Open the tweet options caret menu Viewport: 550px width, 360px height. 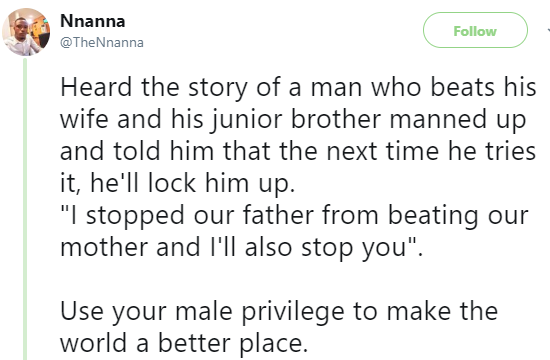(x=548, y=31)
